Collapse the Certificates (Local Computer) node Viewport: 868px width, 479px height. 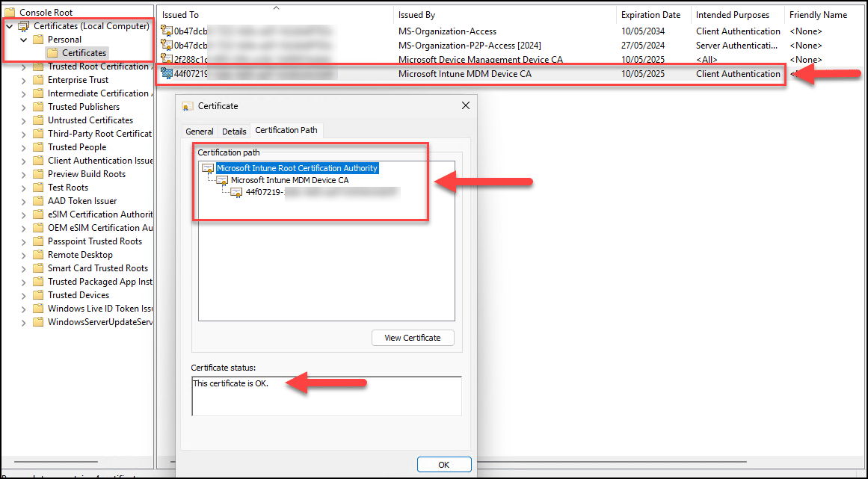(10, 26)
